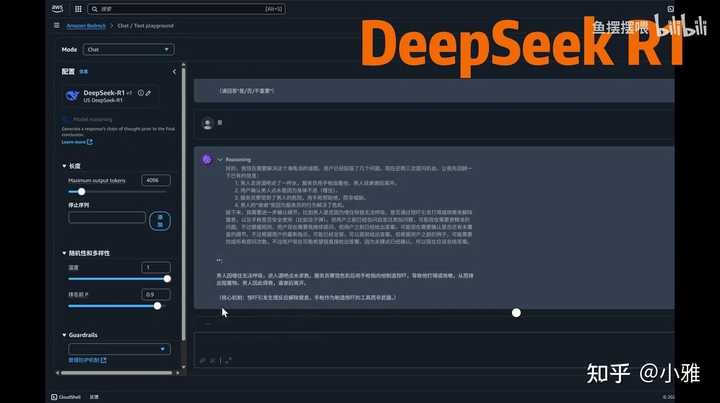The image size is (720, 403).
Task: Click the edit pencil next to DeepSeek-R1
Action: click(x=148, y=93)
